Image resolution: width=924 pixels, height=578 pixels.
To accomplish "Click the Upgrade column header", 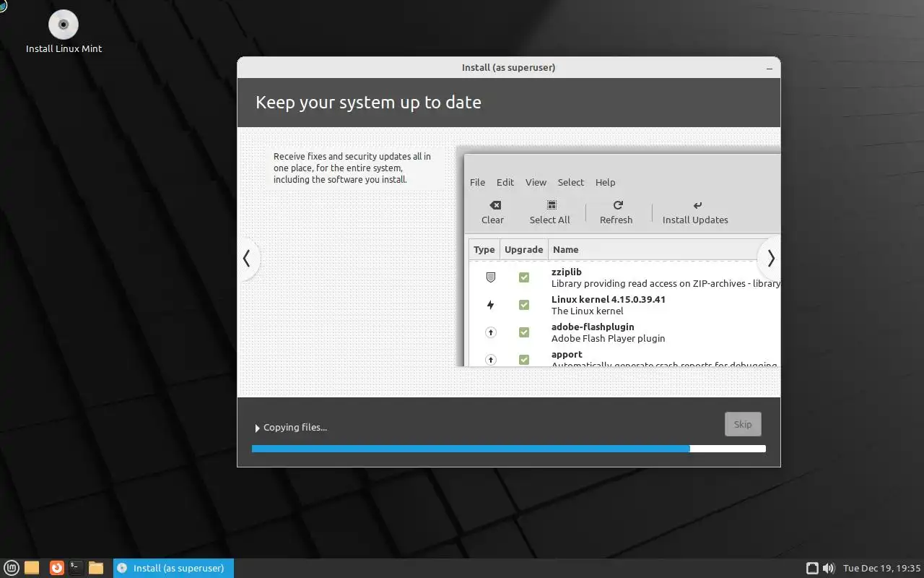I will (x=523, y=249).
